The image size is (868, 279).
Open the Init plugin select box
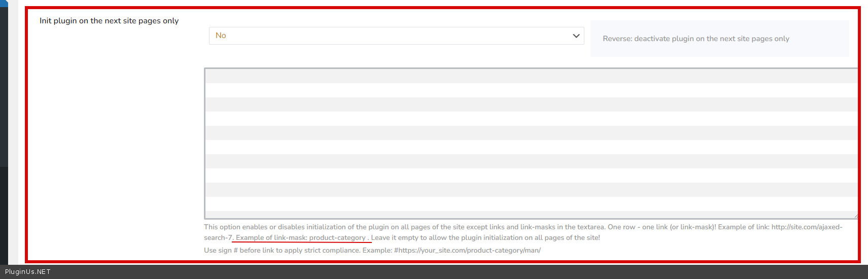click(x=396, y=36)
